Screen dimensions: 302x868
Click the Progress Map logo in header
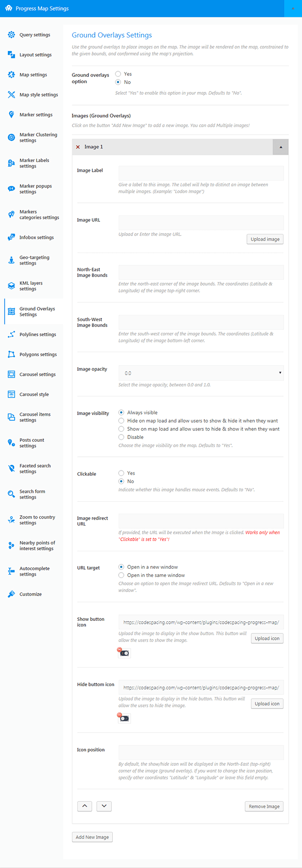[x=9, y=8]
